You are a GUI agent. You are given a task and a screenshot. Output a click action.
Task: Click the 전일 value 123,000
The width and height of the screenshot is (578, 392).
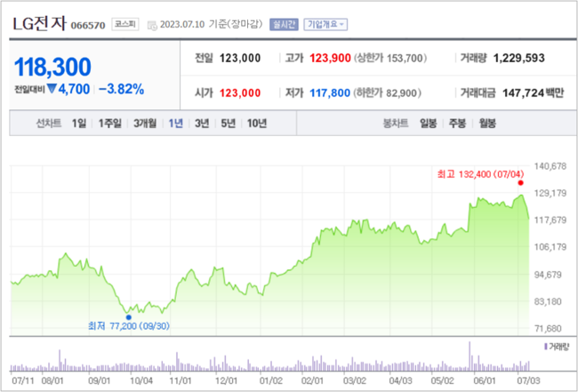click(x=240, y=58)
